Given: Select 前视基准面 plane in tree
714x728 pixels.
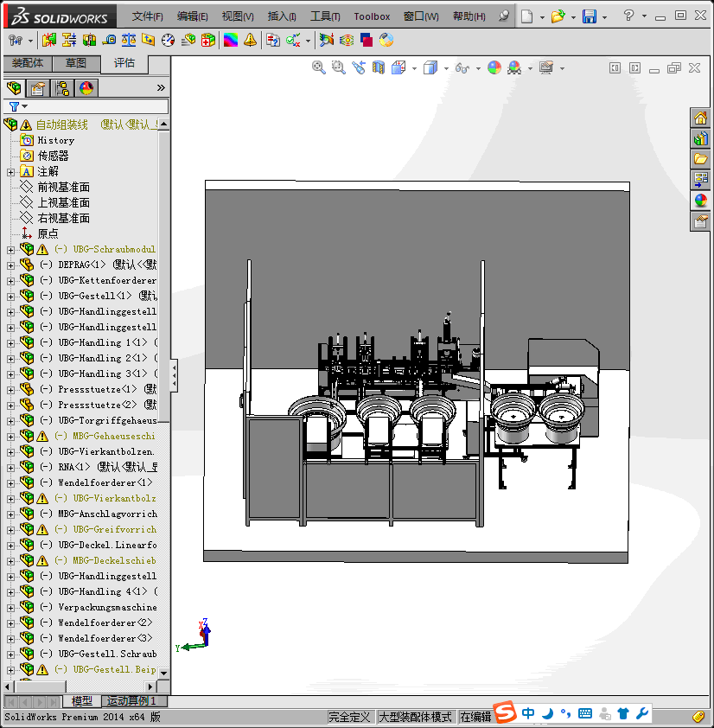Looking at the screenshot, I should tap(64, 187).
